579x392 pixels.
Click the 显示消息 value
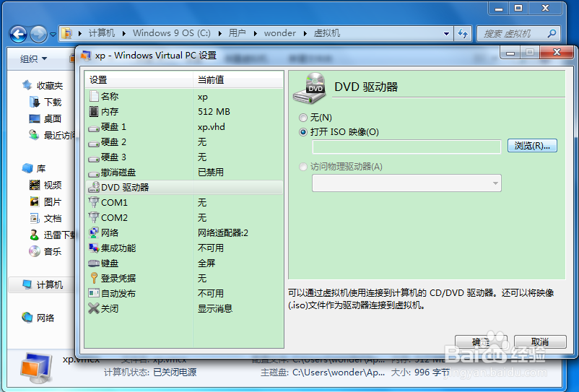pyautogui.click(x=215, y=308)
